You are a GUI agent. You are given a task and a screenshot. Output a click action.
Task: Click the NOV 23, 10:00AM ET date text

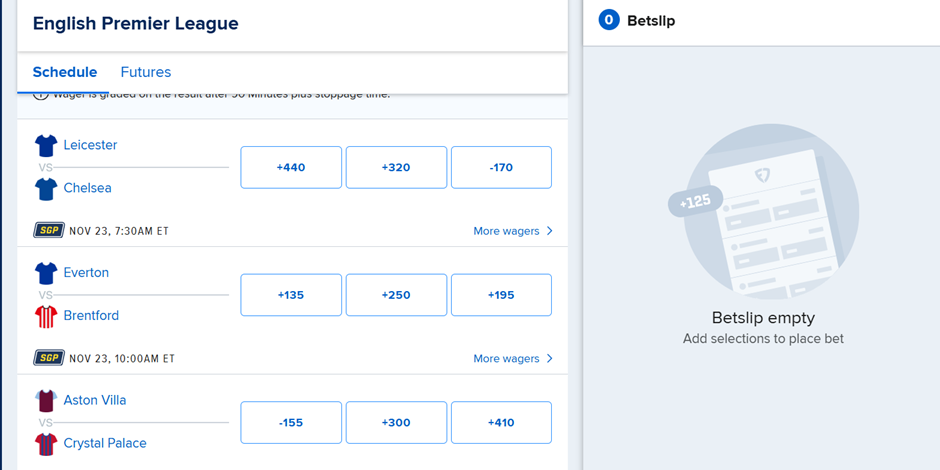pyautogui.click(x=122, y=358)
